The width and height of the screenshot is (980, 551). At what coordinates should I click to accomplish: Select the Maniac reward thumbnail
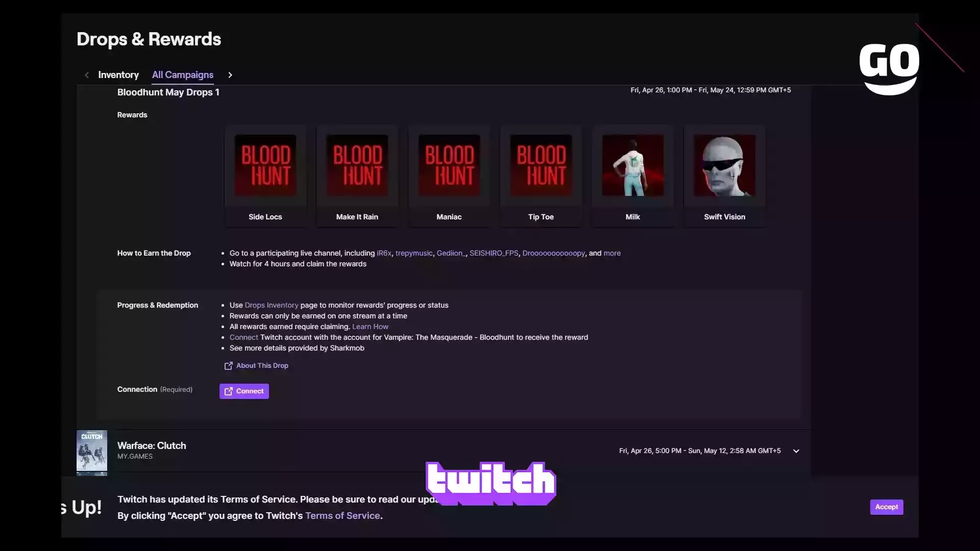(x=449, y=165)
